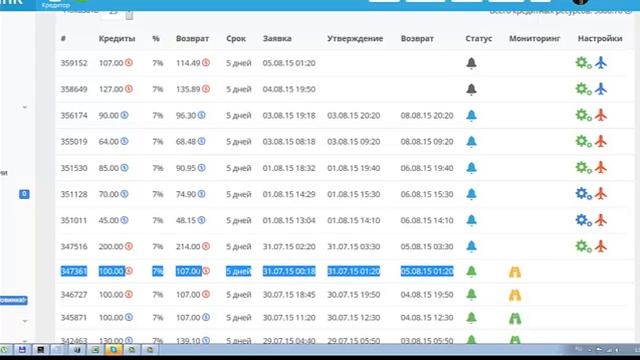The width and height of the screenshot is (640, 360).
Task: Click blue status bell for loan 356174
Action: (x=471, y=116)
